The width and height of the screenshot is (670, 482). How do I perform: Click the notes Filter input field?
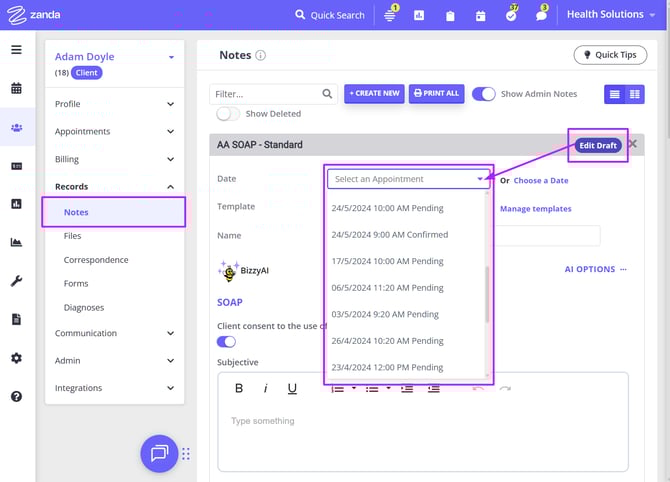pos(266,94)
